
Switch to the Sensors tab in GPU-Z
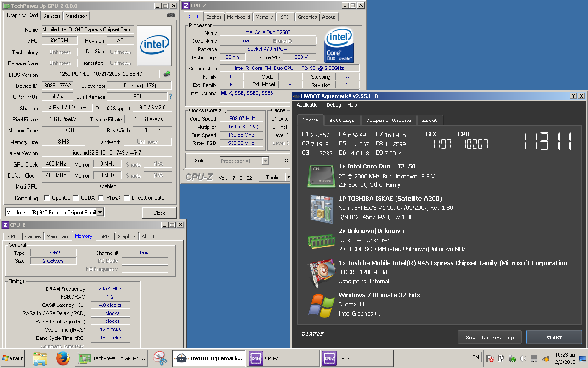[52, 16]
